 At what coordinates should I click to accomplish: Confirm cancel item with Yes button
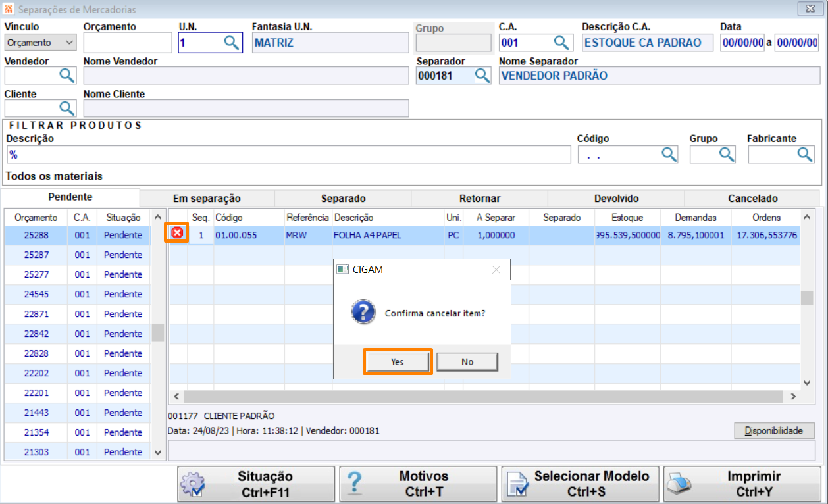[398, 362]
